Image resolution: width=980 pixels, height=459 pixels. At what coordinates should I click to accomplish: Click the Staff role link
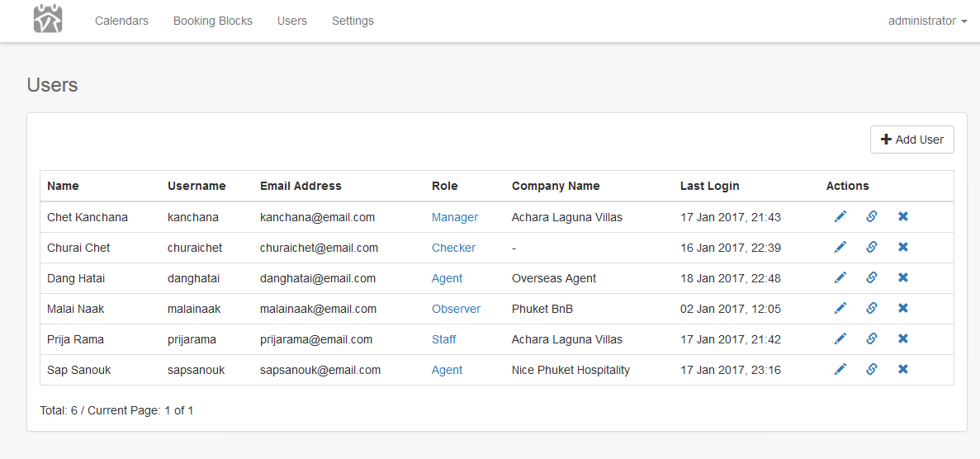(x=443, y=339)
